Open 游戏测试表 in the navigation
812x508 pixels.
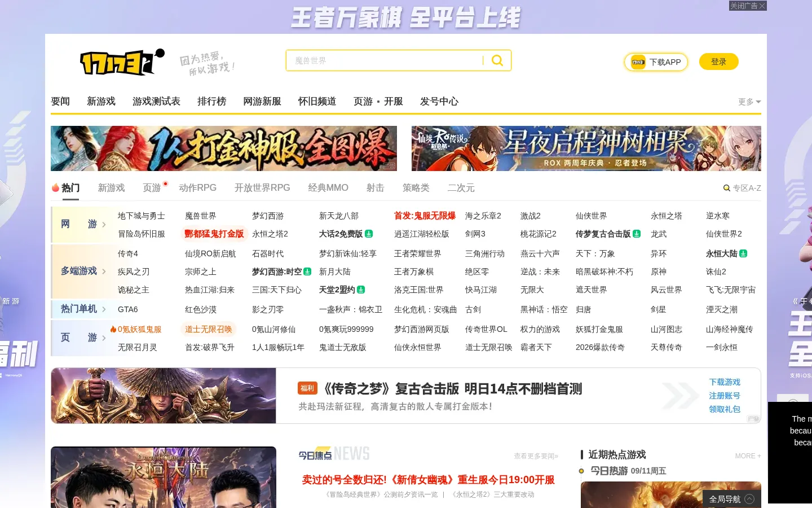point(156,101)
